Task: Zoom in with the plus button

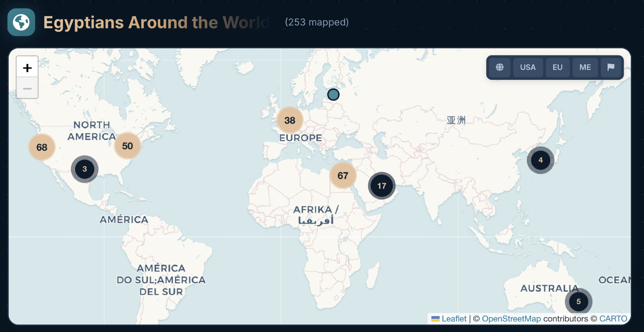Action: (x=27, y=68)
